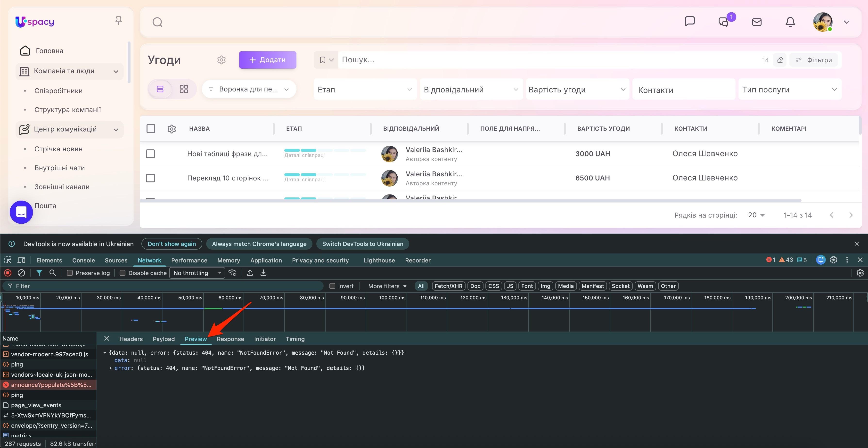
Task: Open the email envelope icon in header
Action: 757,22
